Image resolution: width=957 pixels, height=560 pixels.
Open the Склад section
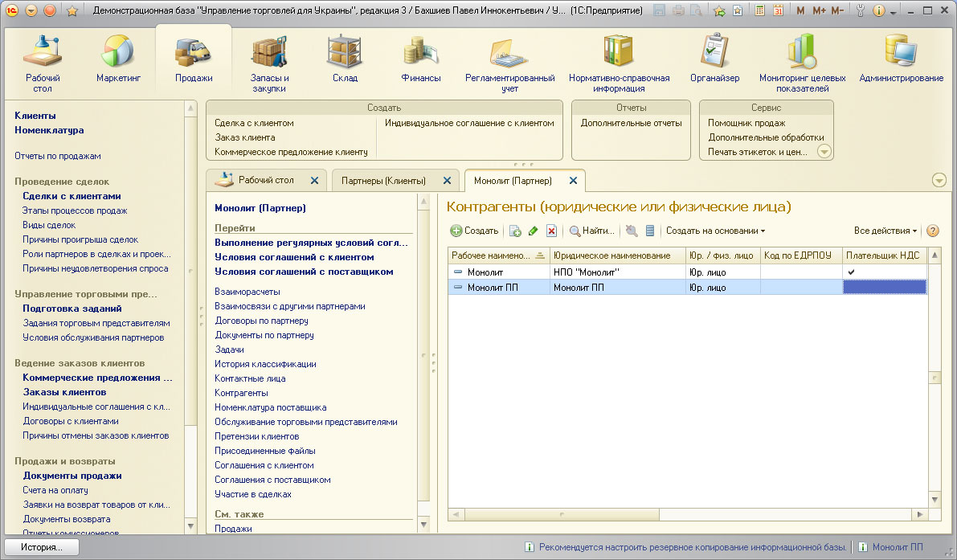345,59
